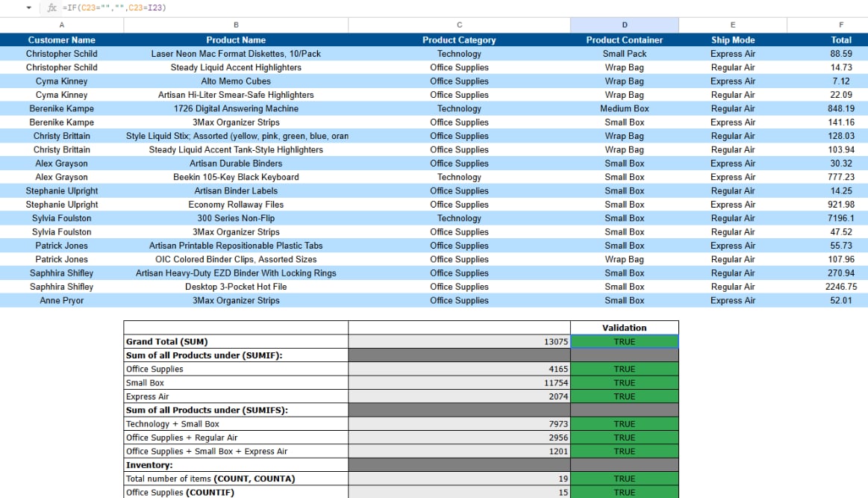
Task: Select the TRUE cell beside value 15
Action: [x=625, y=492]
